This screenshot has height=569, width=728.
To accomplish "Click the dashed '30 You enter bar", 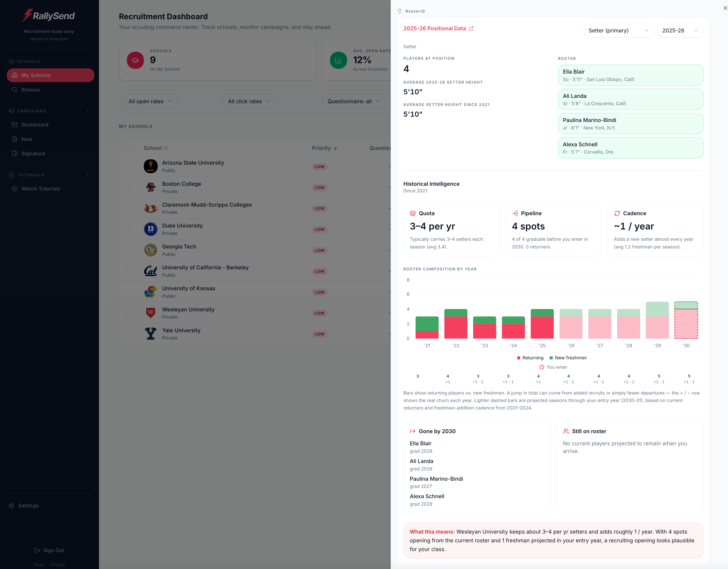I will click(686, 320).
